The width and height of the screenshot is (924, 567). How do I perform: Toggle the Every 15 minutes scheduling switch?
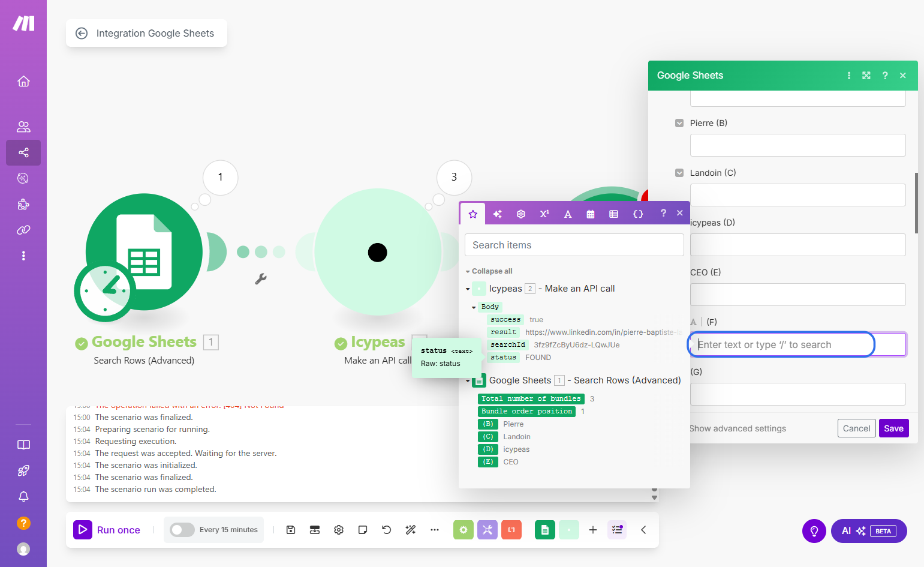pos(182,530)
